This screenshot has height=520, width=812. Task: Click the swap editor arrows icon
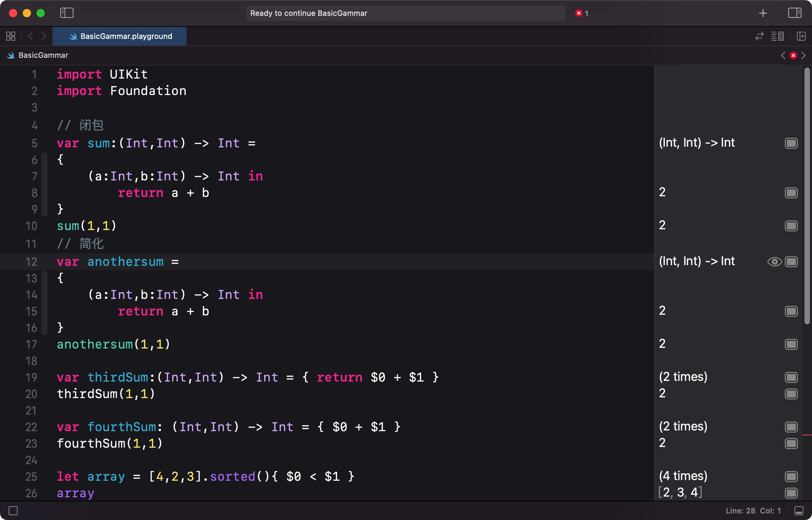[760, 36]
